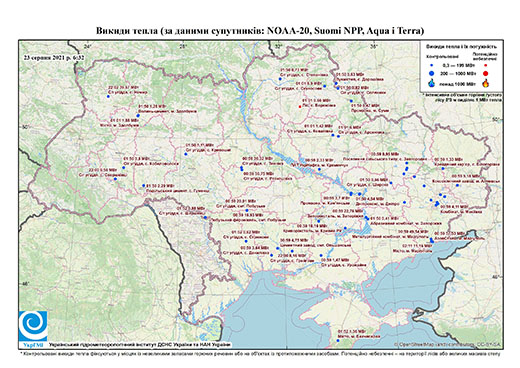Image resolution: width=520 pixels, height=368 pixels.
Task: Click the small red dot legend symbol
Action: coord(486,66)
